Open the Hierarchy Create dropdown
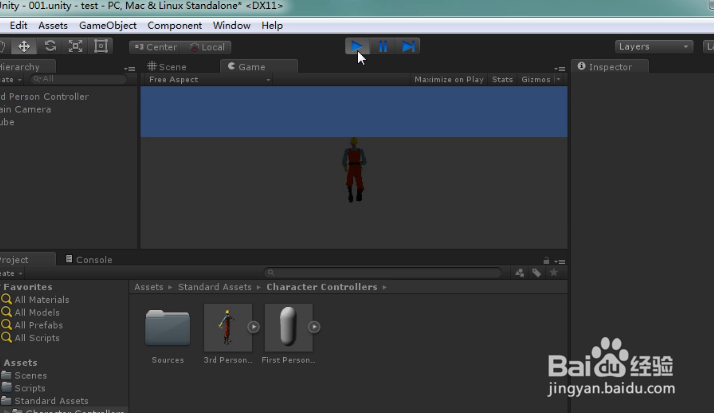Image resolution: width=714 pixels, height=413 pixels. pyautogui.click(x=11, y=80)
